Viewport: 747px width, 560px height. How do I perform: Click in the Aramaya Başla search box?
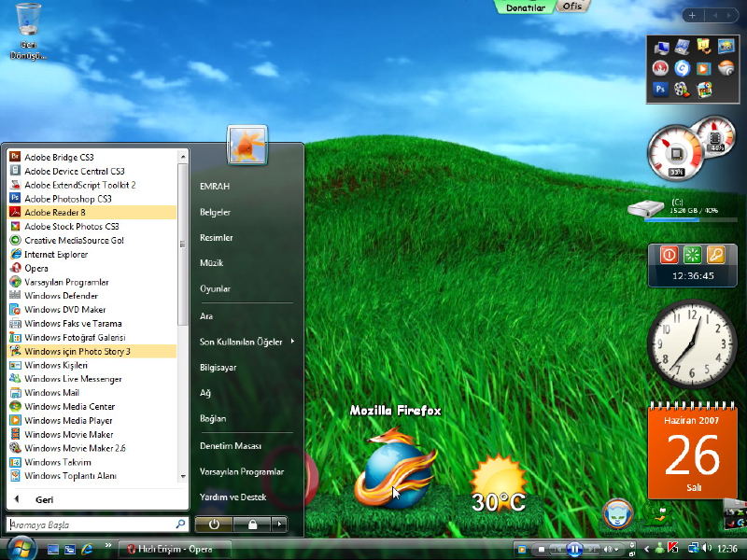point(97,525)
